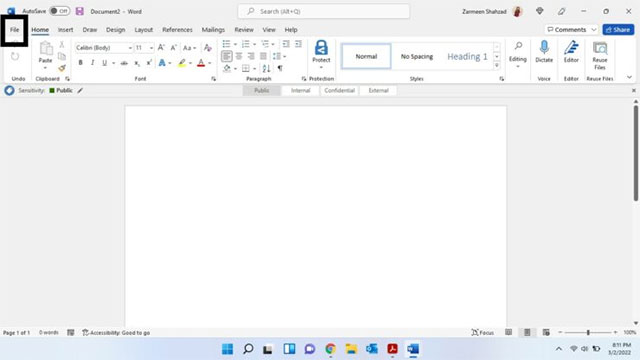
Task: Open Chrome from the taskbar
Action: (331, 349)
